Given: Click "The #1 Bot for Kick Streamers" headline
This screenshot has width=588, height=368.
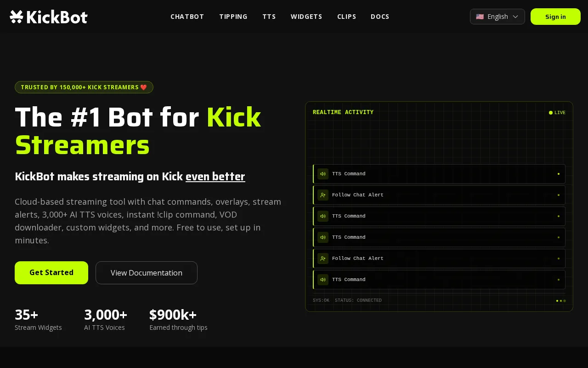Looking at the screenshot, I should click(x=138, y=131).
